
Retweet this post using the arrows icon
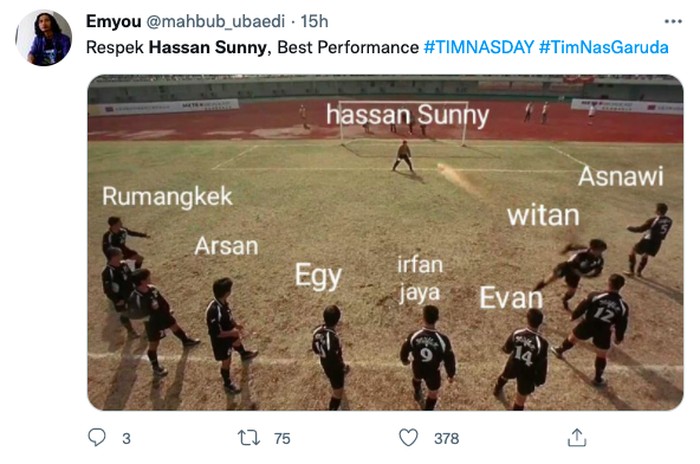[246, 438]
